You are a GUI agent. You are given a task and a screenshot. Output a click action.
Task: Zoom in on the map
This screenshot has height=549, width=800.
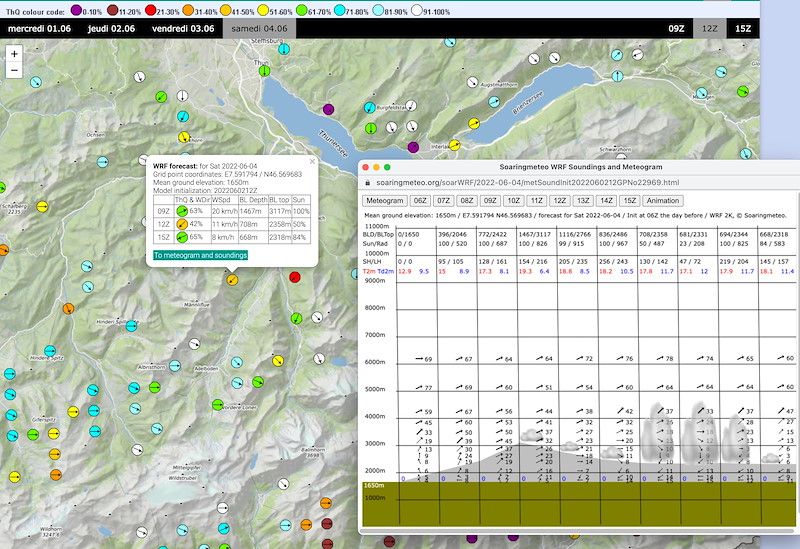pos(14,52)
